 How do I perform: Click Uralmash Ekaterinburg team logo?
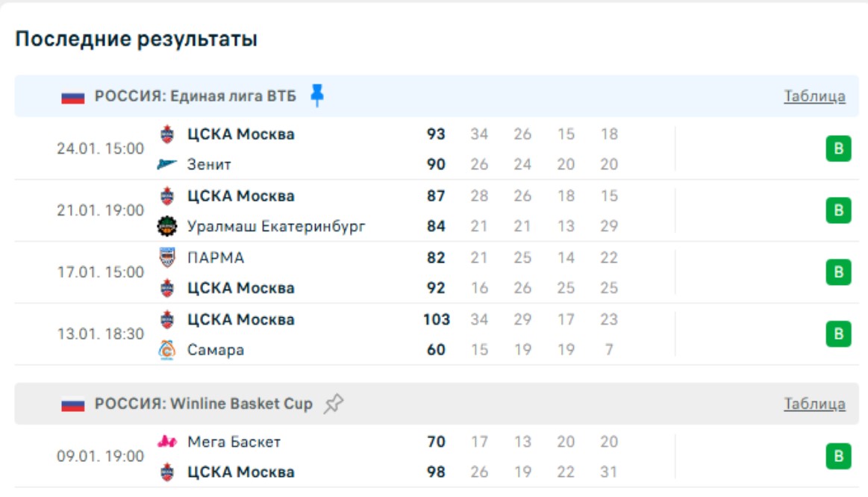[166, 225]
